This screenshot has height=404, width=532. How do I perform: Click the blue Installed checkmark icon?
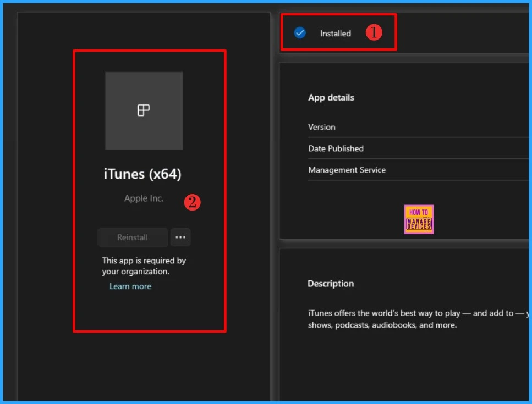pyautogui.click(x=300, y=33)
